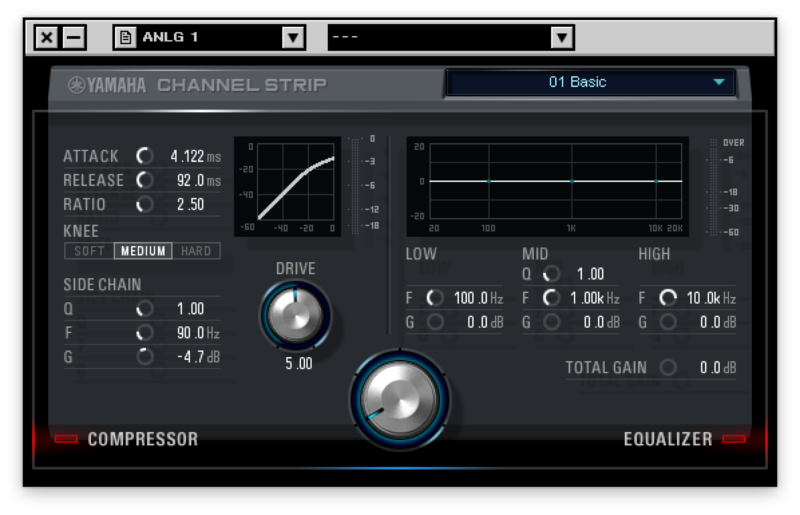Screen dimensions: 800x515
Task: Click the LOW frequency value 100.0 Hz
Action: point(479,298)
